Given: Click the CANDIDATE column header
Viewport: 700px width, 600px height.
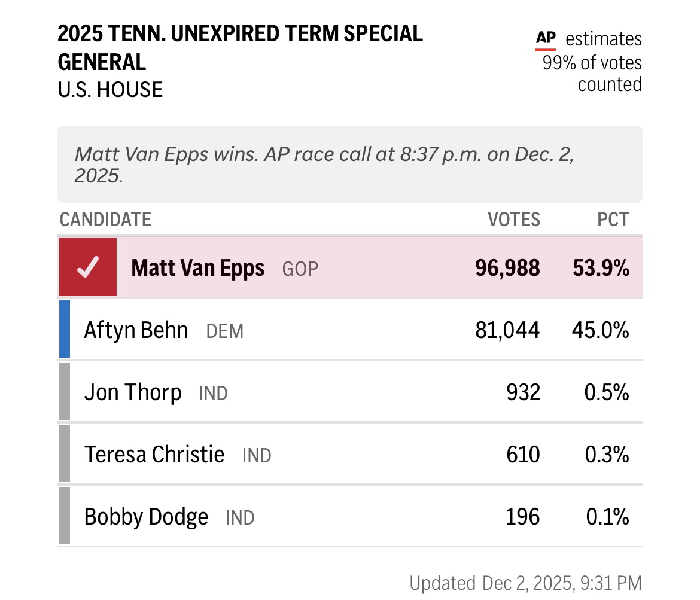Looking at the screenshot, I should [105, 220].
